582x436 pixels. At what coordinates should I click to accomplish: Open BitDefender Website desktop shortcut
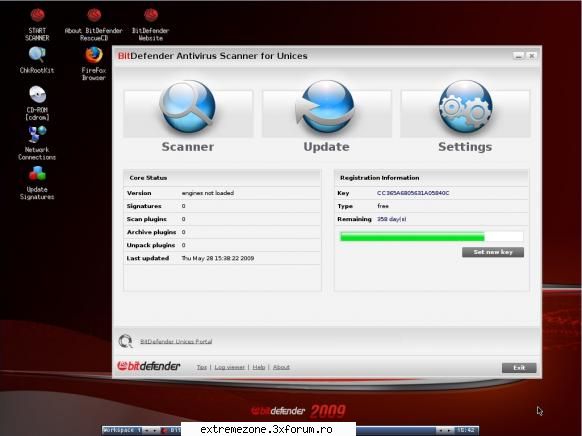(x=151, y=24)
